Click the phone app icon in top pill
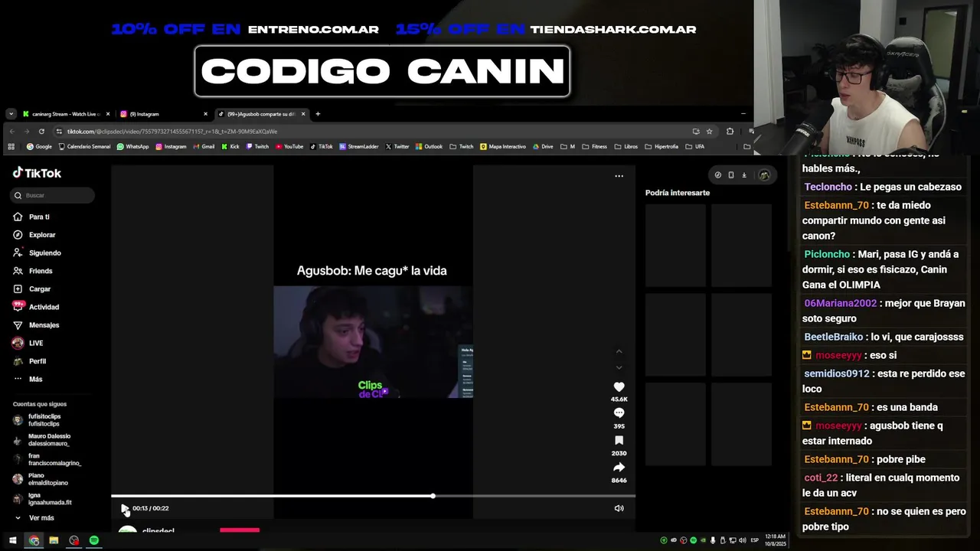The width and height of the screenshot is (980, 551). click(x=730, y=175)
